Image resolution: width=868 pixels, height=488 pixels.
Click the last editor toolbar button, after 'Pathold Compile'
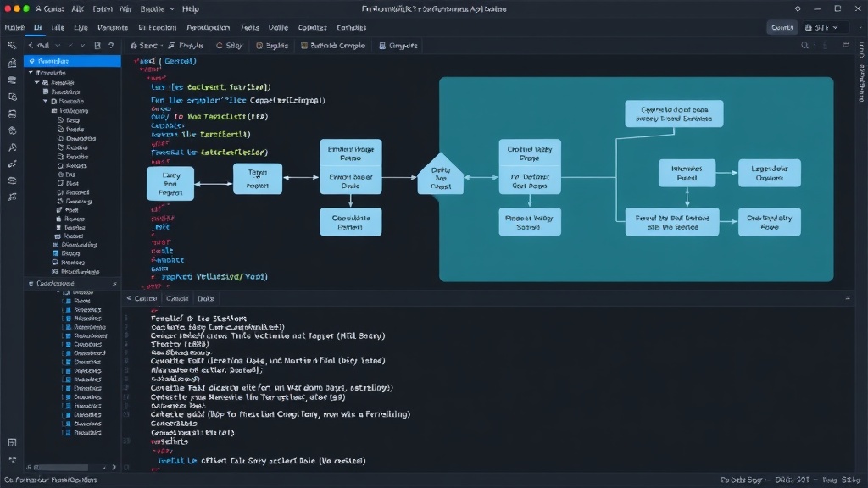coord(398,46)
